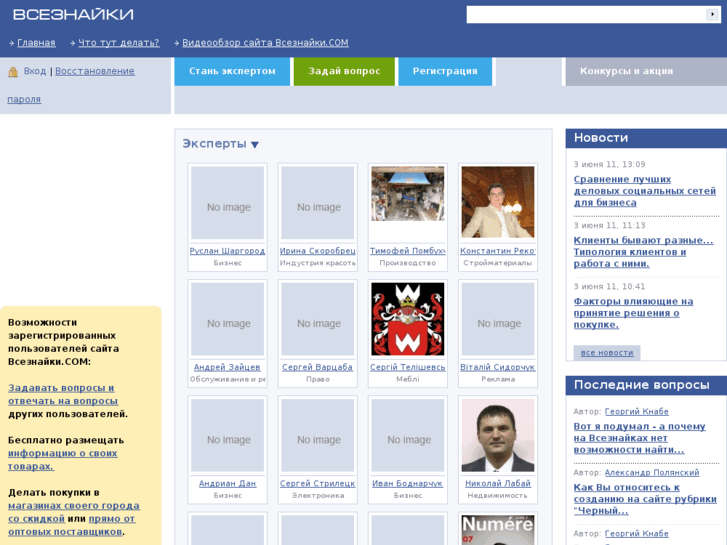This screenshot has height=545, width=727.
Task: Click the Всезнайки site logo
Action: click(73, 14)
